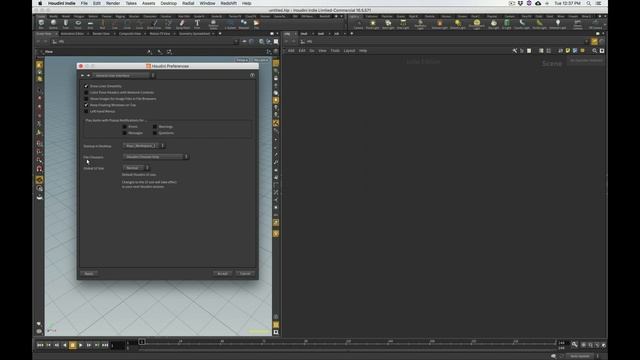Open the find-node magnifier in the network editor
The height and width of the screenshot is (360, 640).
point(594,51)
